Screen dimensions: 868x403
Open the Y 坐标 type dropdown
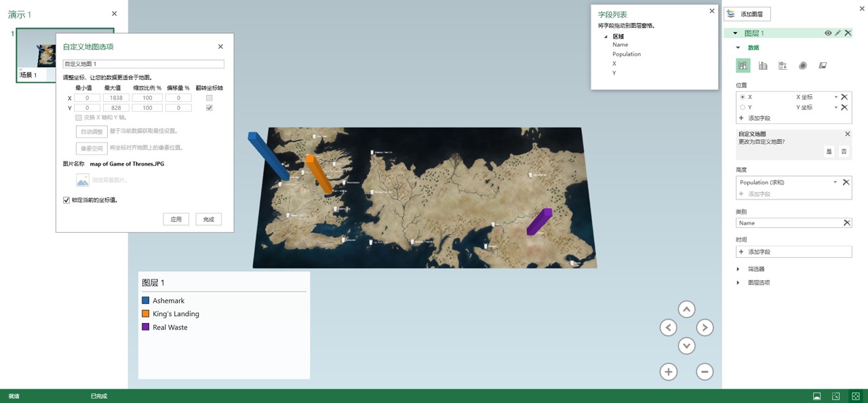click(x=835, y=107)
